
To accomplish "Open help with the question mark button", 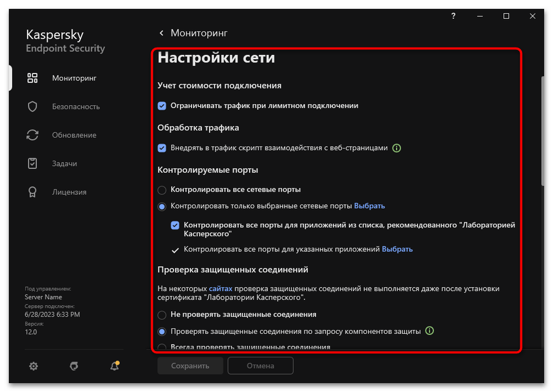I will 453,16.
